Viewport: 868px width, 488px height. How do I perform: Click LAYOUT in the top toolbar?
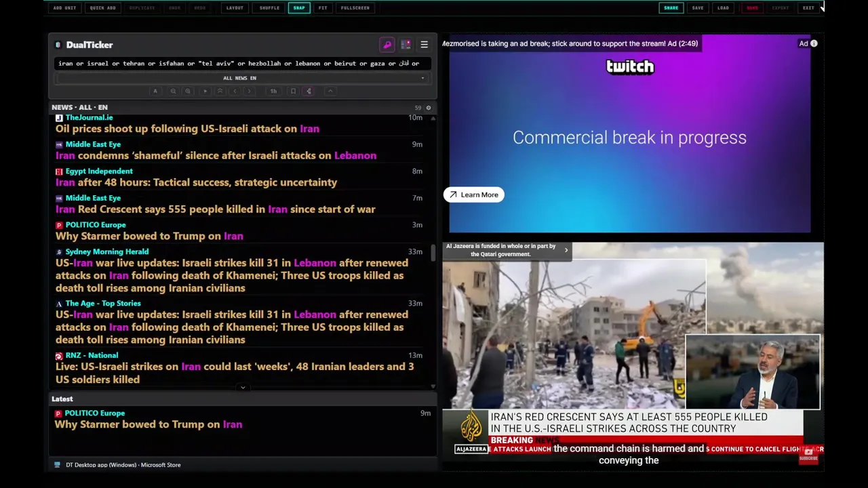pyautogui.click(x=235, y=8)
